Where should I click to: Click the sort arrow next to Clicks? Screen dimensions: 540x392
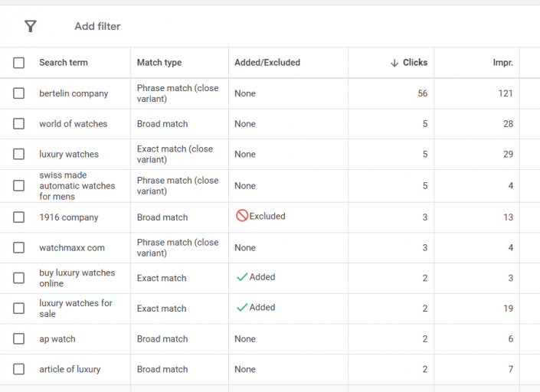[394, 63]
